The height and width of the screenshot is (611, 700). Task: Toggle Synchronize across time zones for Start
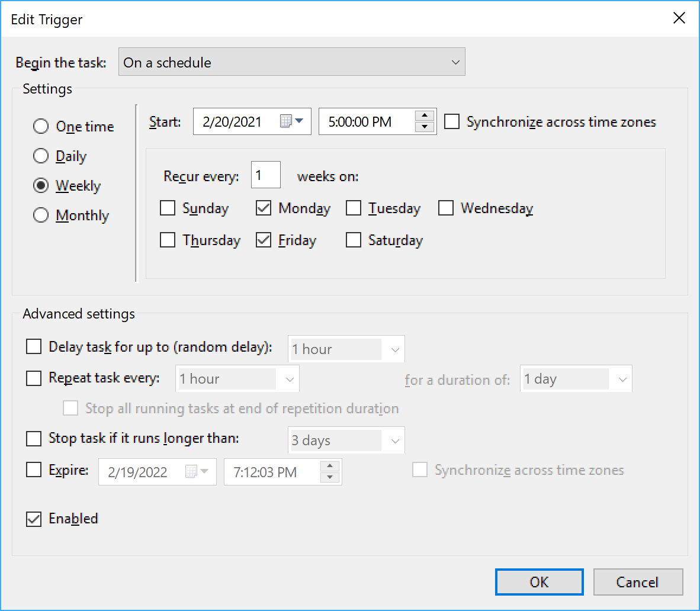pos(452,122)
